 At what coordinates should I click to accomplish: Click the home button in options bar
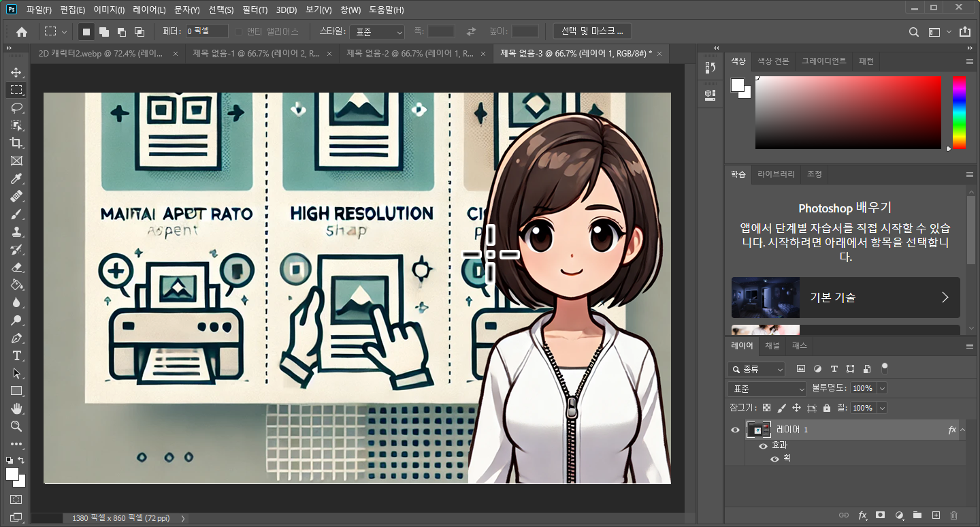pos(22,31)
